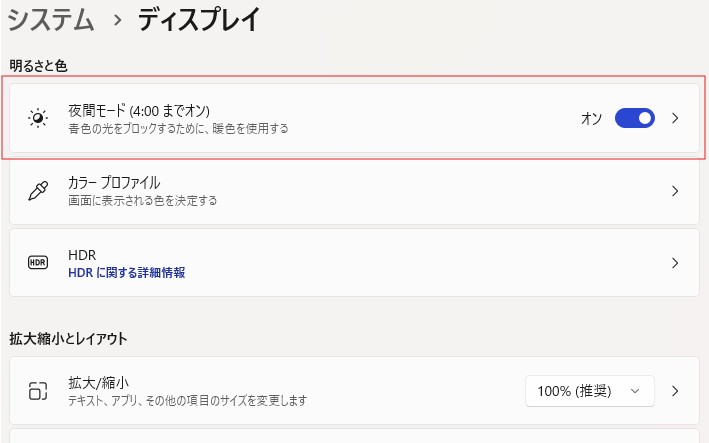Click the HDR badge icon
Image resolution: width=709 pixels, height=443 pixels.
tap(38, 262)
